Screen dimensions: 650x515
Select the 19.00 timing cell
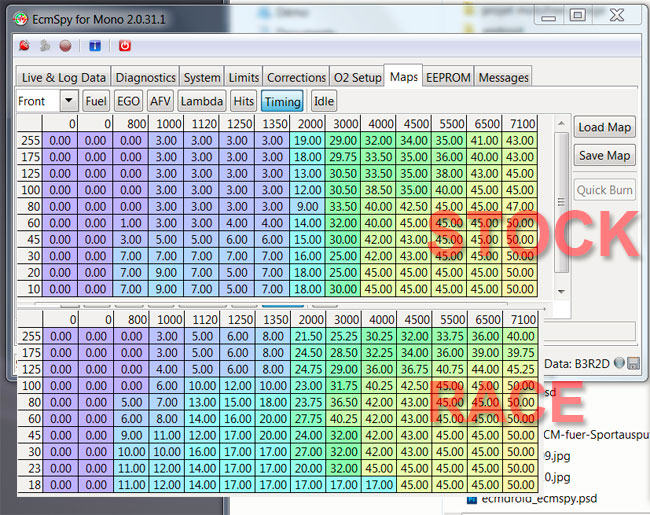308,141
